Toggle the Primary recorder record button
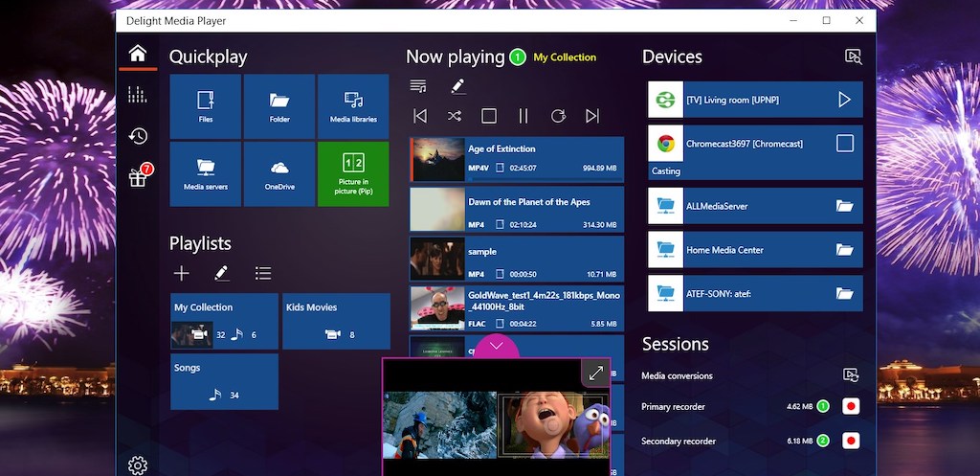 tap(850, 407)
